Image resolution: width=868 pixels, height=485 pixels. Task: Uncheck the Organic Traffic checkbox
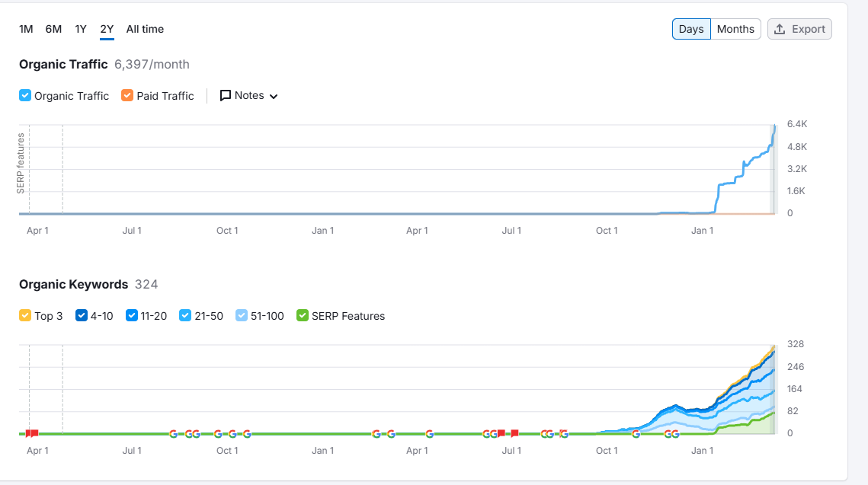pos(25,96)
